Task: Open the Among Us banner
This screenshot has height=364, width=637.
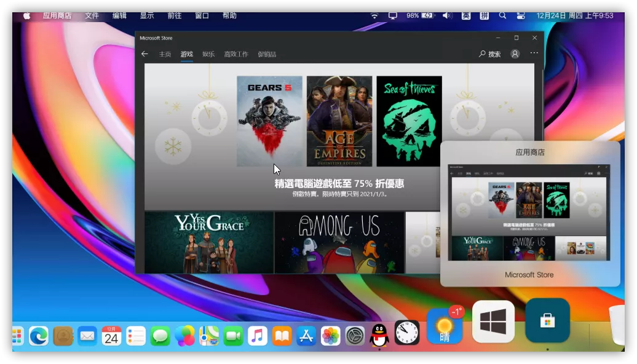Action: pos(339,242)
